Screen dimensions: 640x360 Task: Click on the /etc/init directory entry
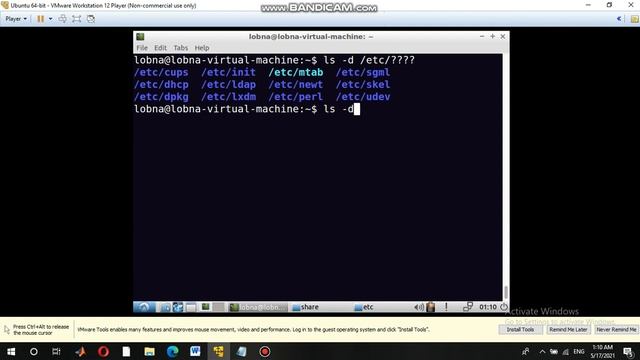(x=229, y=72)
